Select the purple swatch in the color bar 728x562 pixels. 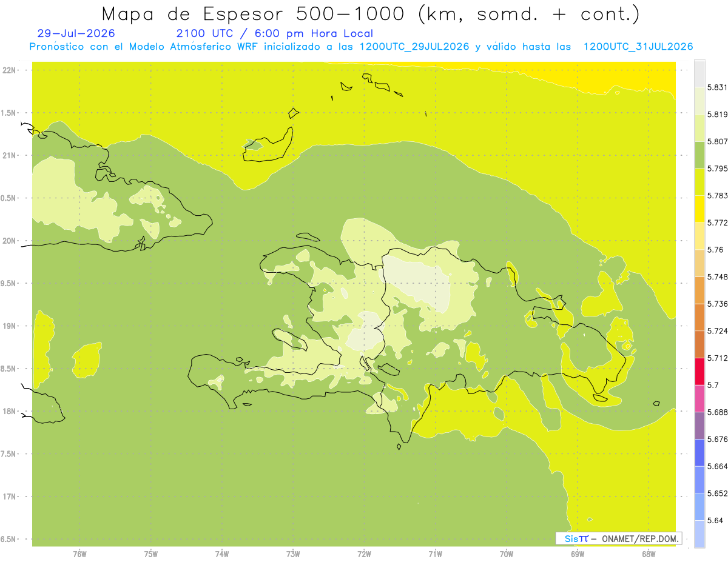tap(699, 426)
